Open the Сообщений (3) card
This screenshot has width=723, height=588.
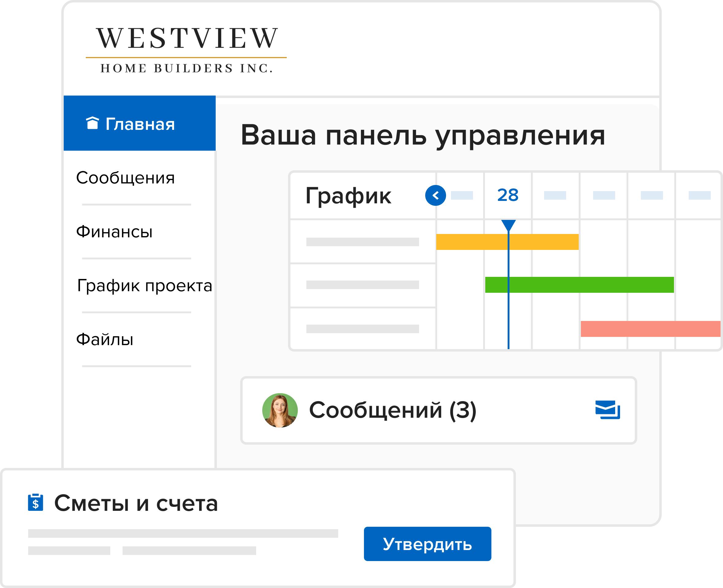[x=438, y=410]
